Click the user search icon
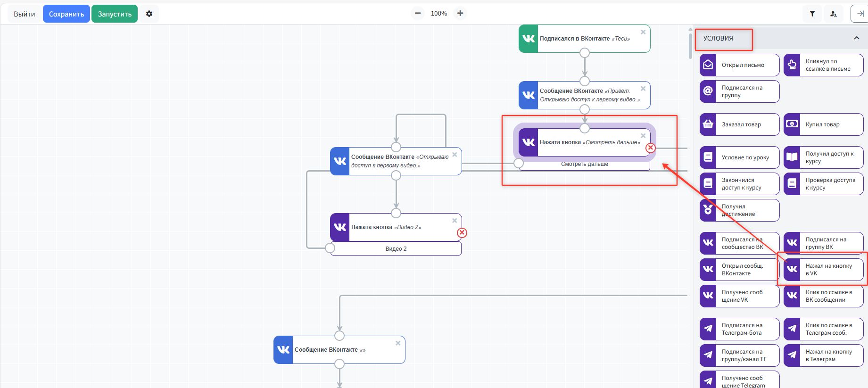 [833, 14]
